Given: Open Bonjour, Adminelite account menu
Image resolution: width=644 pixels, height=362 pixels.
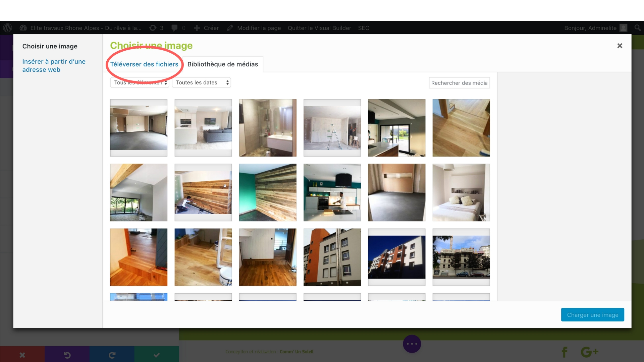Looking at the screenshot, I should (596, 28).
